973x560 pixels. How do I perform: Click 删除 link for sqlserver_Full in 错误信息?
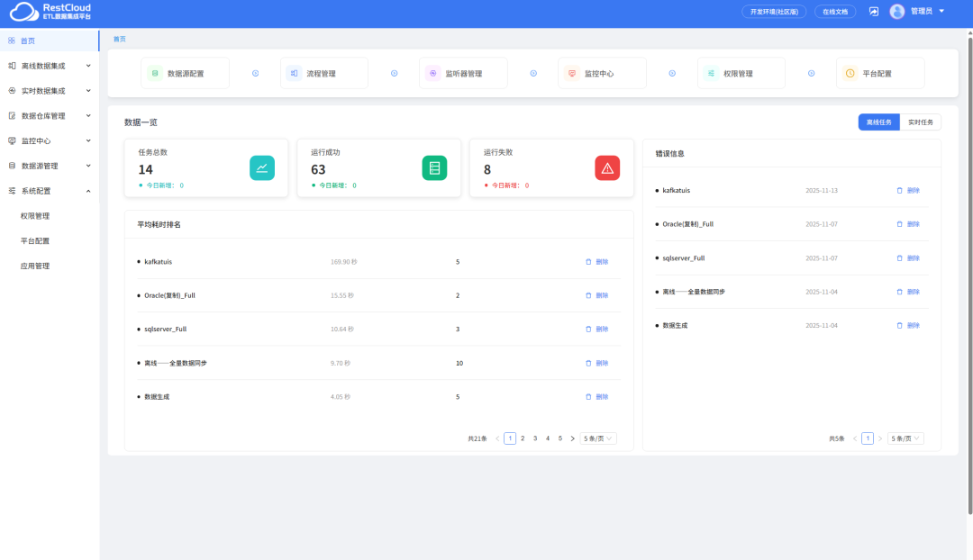913,258
